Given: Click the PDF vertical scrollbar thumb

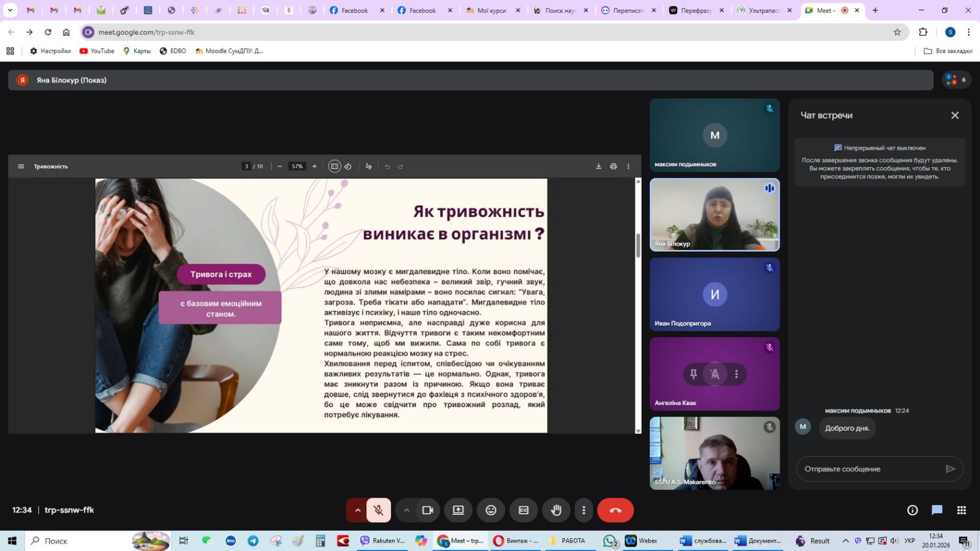Looking at the screenshot, I should tap(638, 245).
